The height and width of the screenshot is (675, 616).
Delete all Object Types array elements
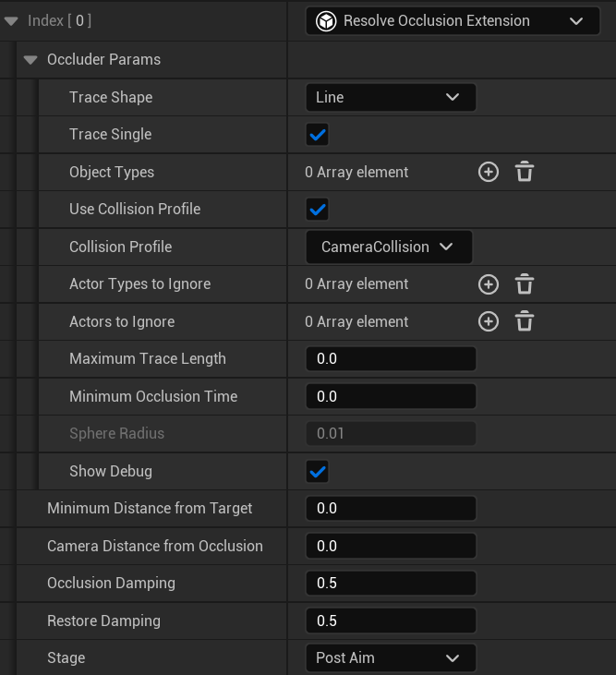tap(524, 172)
